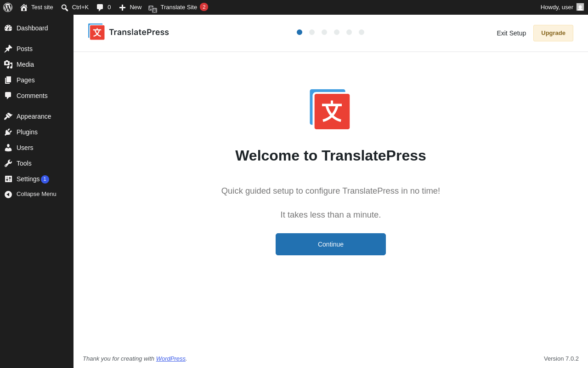This screenshot has height=368, width=588.
Task: Open the WordPress footer link
Action: 171,358
